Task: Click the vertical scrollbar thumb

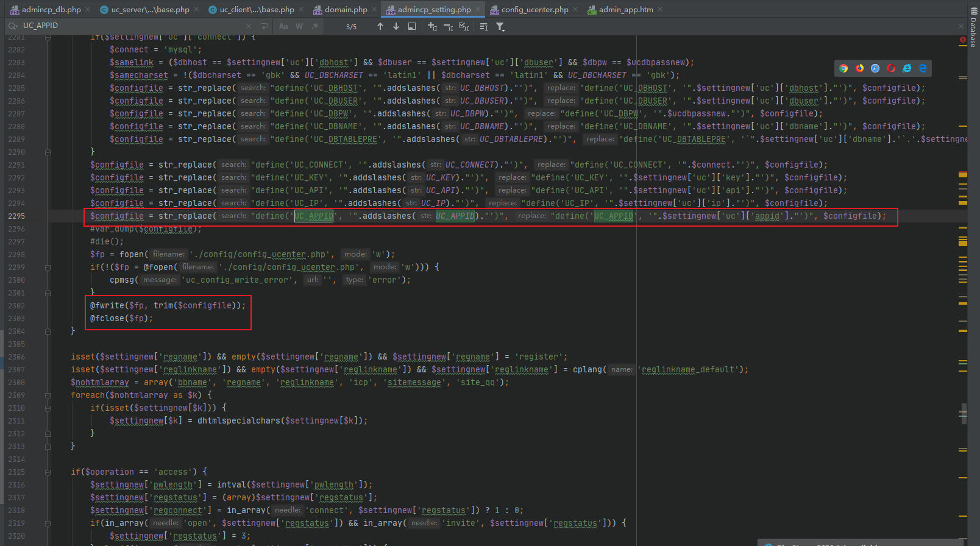Action: [963, 414]
